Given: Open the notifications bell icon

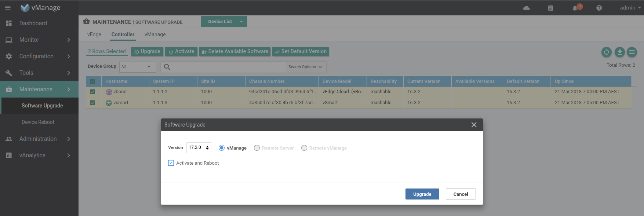Looking at the screenshot, I should 575,8.
